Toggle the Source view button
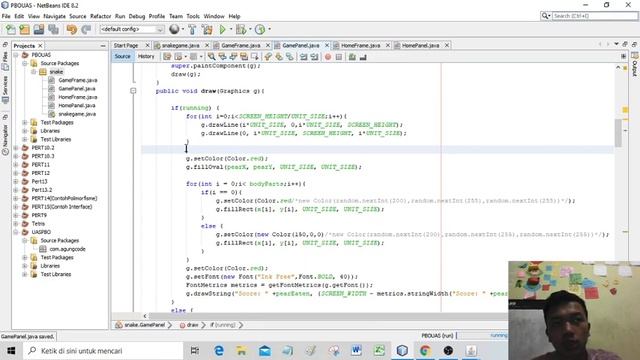640x360 pixels. click(x=122, y=56)
